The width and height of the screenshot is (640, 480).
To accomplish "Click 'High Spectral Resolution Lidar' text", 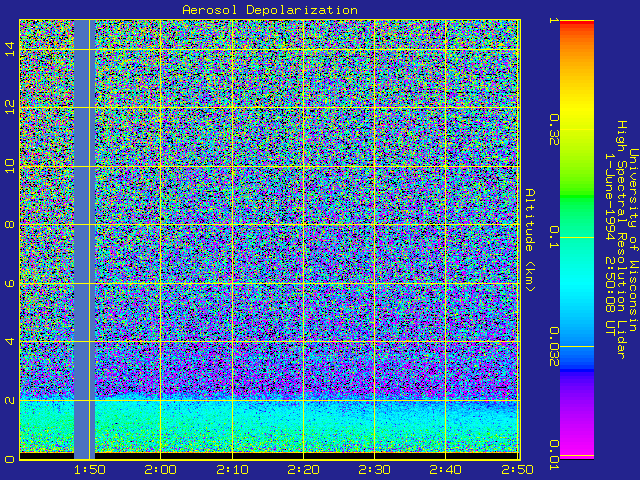I will point(621,240).
